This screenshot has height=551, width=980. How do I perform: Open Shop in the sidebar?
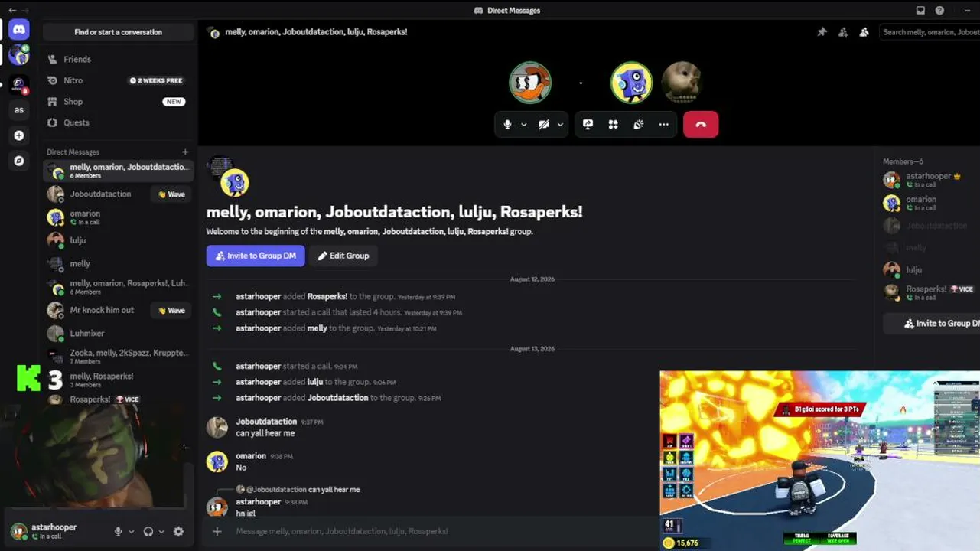(119, 102)
